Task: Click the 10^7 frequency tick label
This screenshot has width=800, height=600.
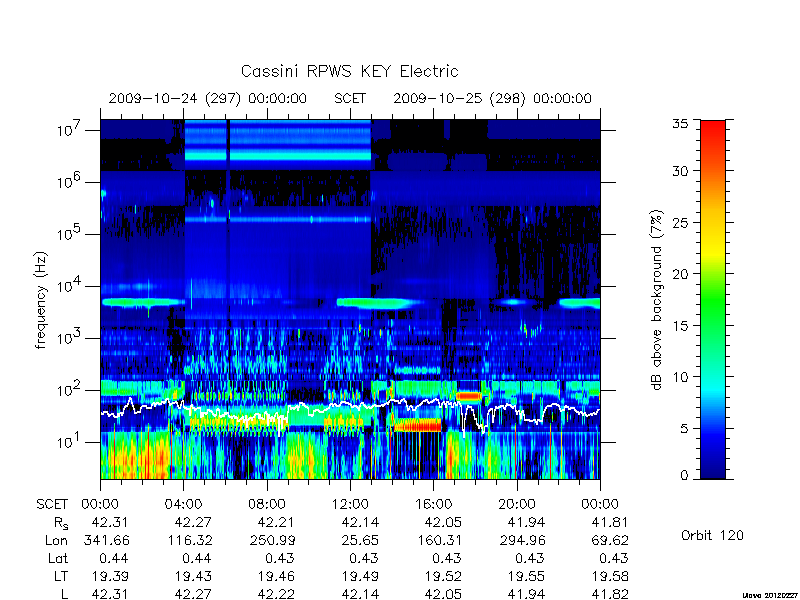Action: [x=70, y=130]
